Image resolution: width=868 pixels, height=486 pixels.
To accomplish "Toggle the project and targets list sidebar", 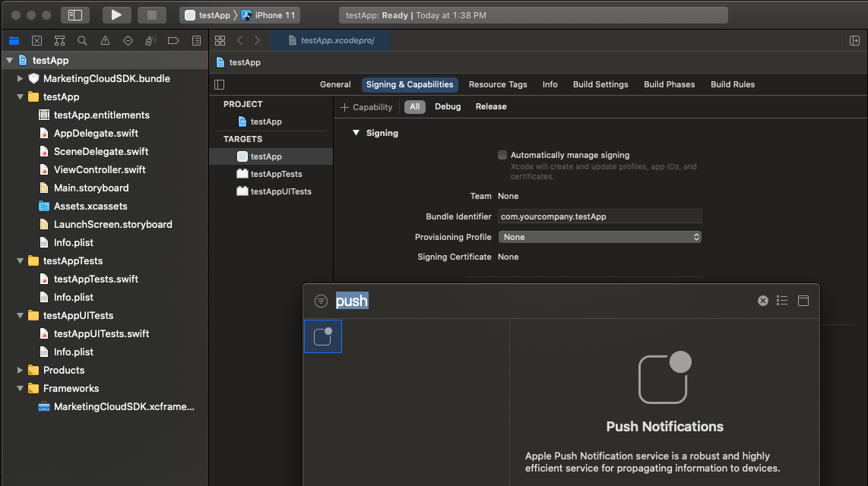I will coord(219,84).
